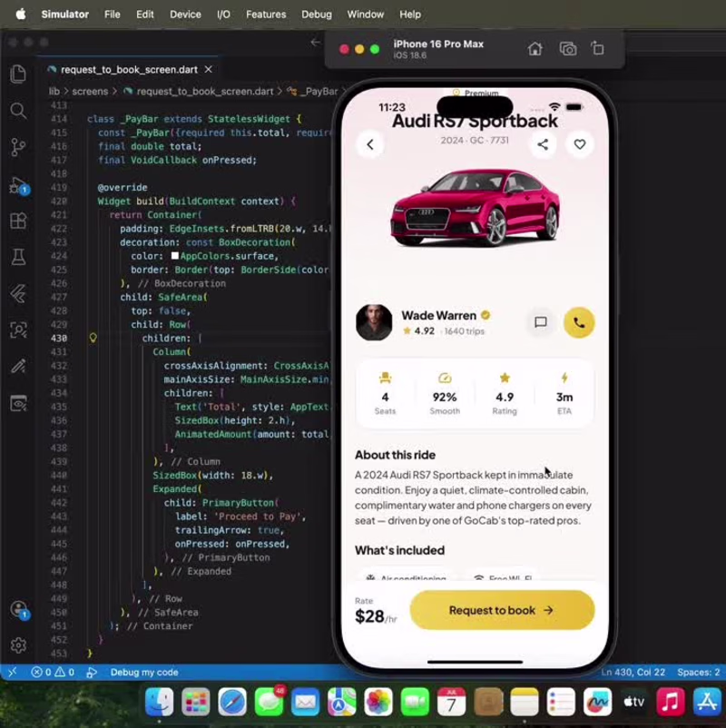Image resolution: width=726 pixels, height=728 pixels.
Task: Click the simulator Home button icon
Action: (535, 49)
